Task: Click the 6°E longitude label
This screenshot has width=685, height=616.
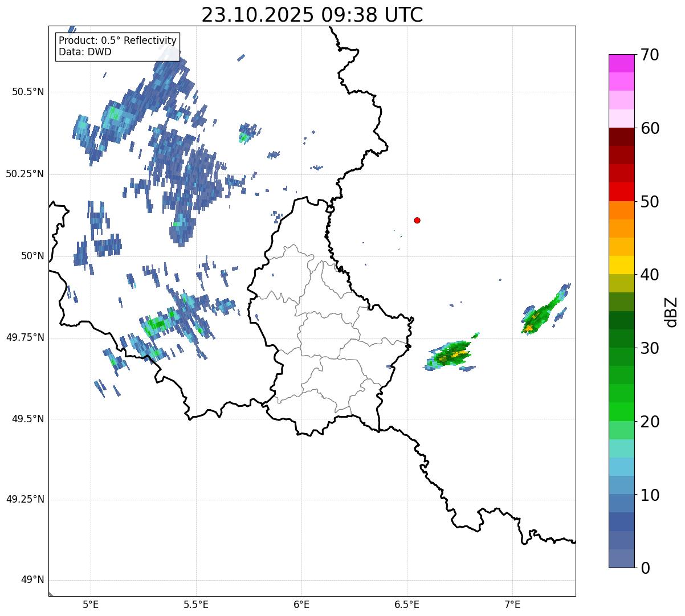Action: (x=301, y=605)
